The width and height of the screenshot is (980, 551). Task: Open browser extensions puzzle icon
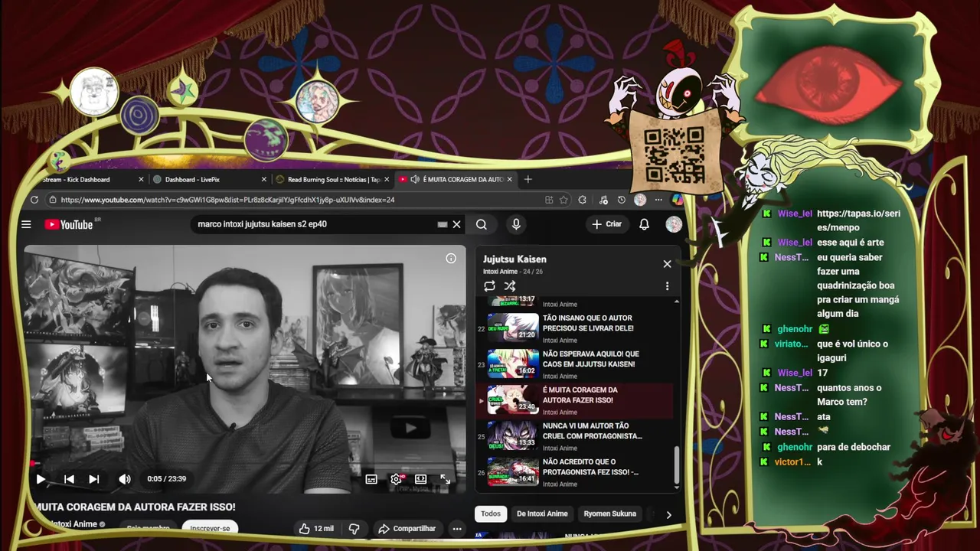pyautogui.click(x=583, y=200)
